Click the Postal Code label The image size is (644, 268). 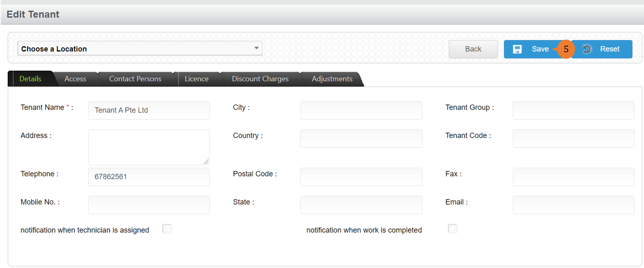[x=255, y=174]
